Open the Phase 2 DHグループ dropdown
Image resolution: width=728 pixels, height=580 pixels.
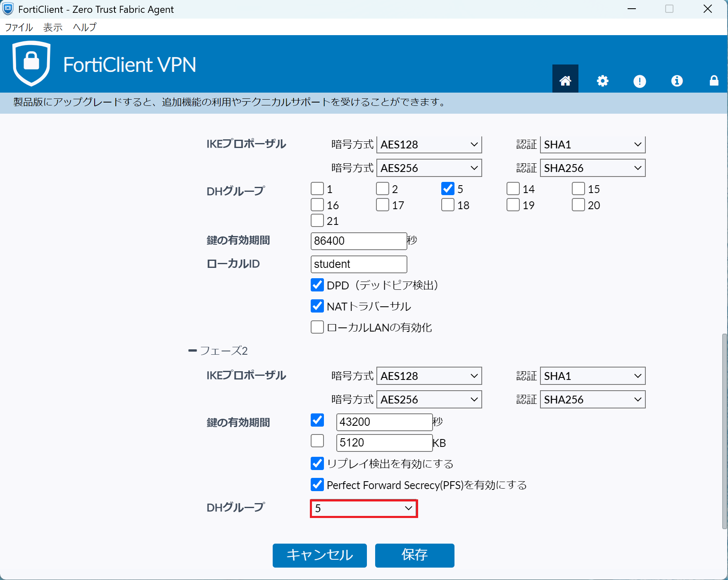[x=364, y=508]
